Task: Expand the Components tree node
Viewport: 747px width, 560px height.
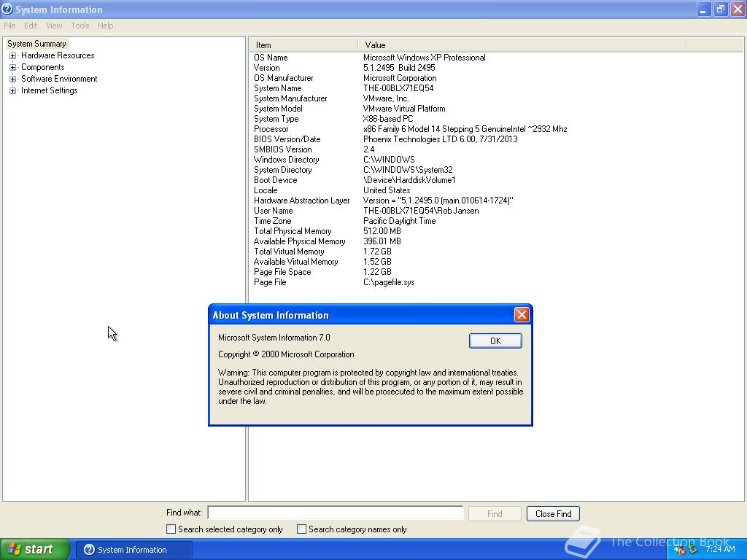Action: click(x=13, y=68)
